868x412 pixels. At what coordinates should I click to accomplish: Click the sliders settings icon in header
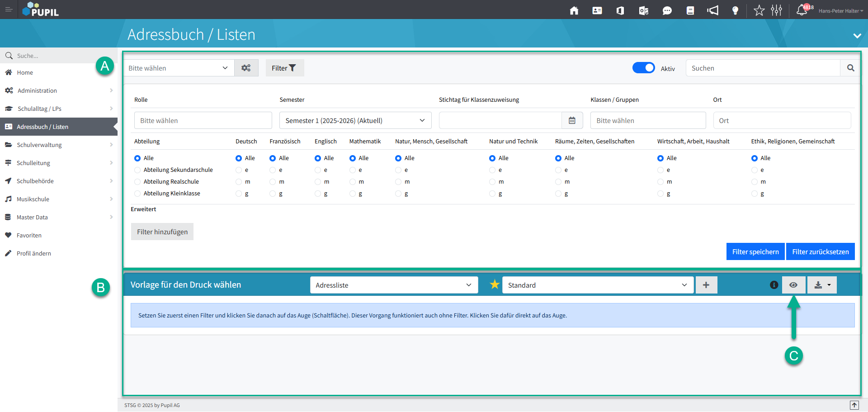(x=776, y=10)
